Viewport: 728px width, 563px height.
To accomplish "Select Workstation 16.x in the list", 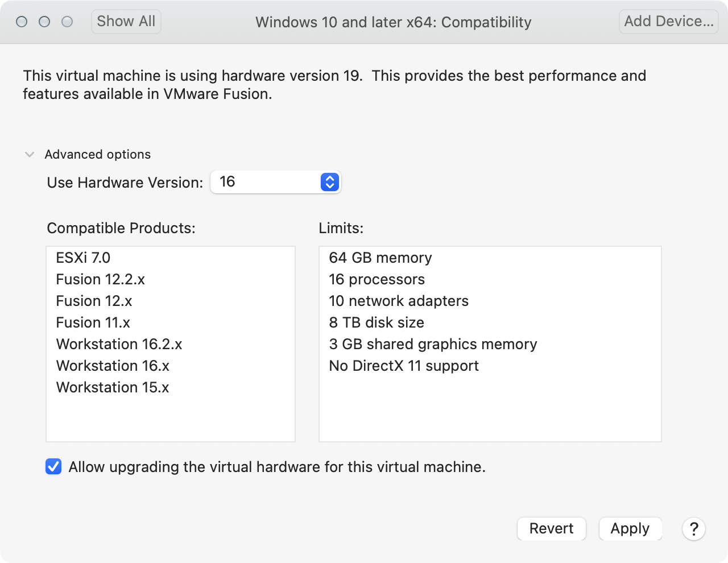I will click(113, 366).
